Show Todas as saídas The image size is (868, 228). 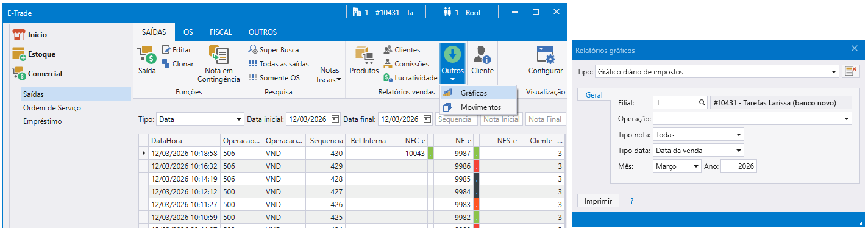tap(279, 64)
